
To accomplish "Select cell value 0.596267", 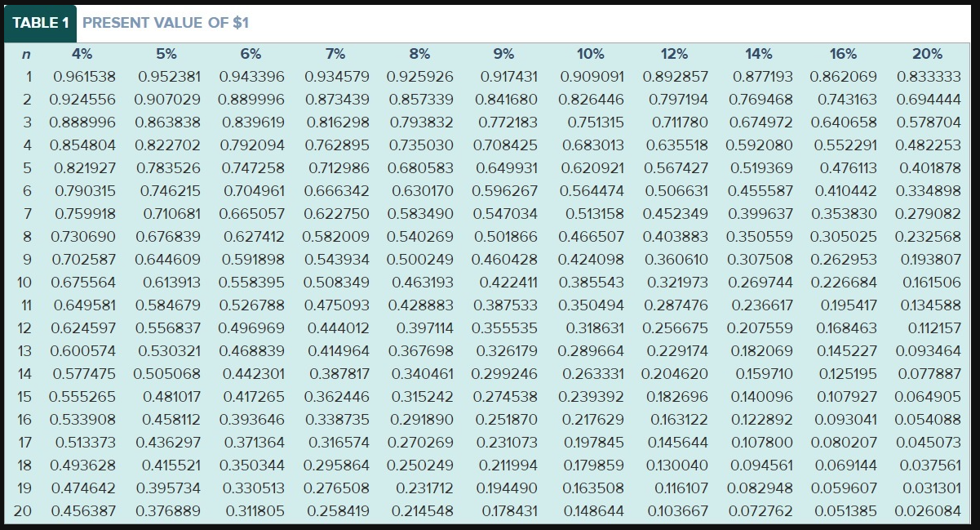I will (505, 191).
